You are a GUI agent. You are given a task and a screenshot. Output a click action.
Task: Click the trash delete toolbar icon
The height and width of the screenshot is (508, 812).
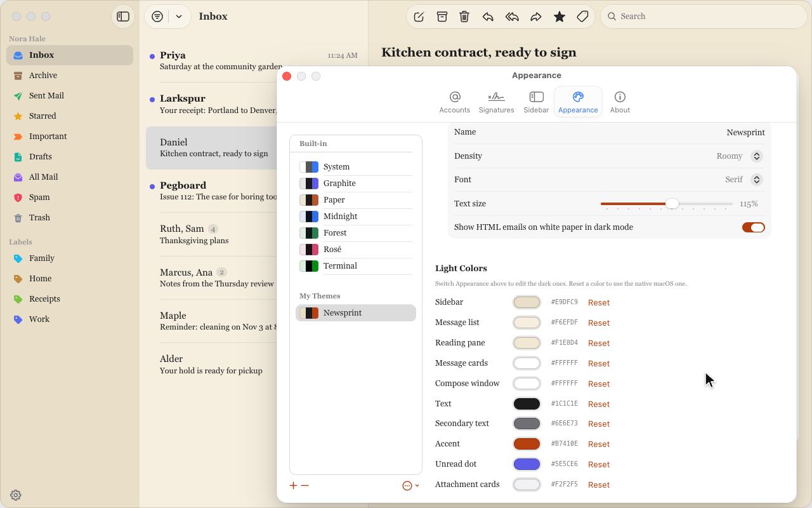[x=464, y=17]
